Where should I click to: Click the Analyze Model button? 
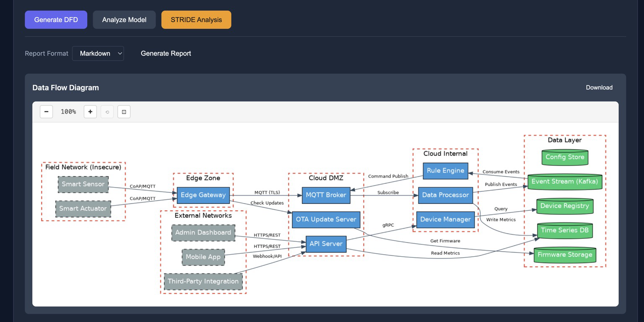124,20
